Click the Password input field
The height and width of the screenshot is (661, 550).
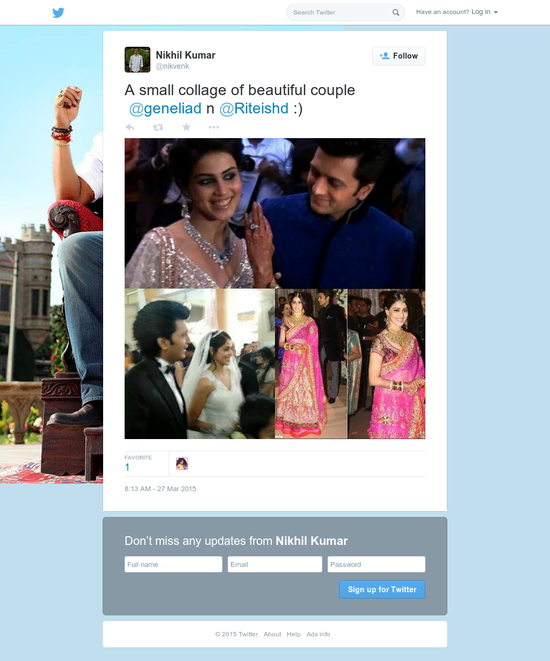(376, 564)
